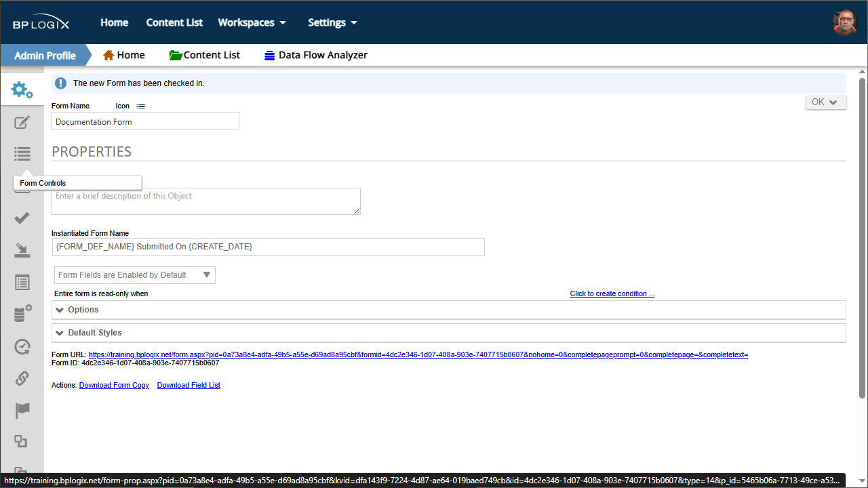868x488 pixels.
Task: Click the download-tray arrow sidebar icon
Action: coord(22,250)
